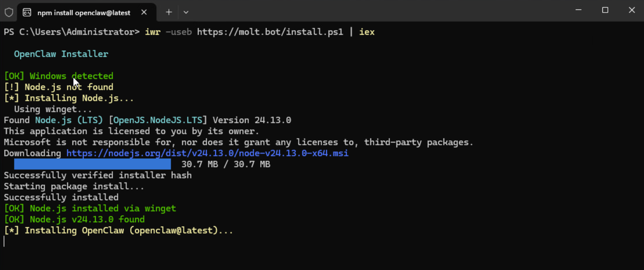This screenshot has width=644, height=270.
Task: Click the [OK] Node.js v24.13.0 found line
Action: coord(74,220)
